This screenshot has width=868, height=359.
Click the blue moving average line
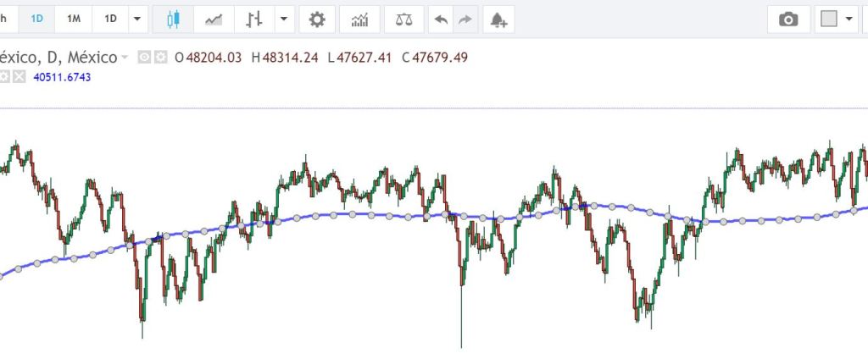tap(339, 215)
